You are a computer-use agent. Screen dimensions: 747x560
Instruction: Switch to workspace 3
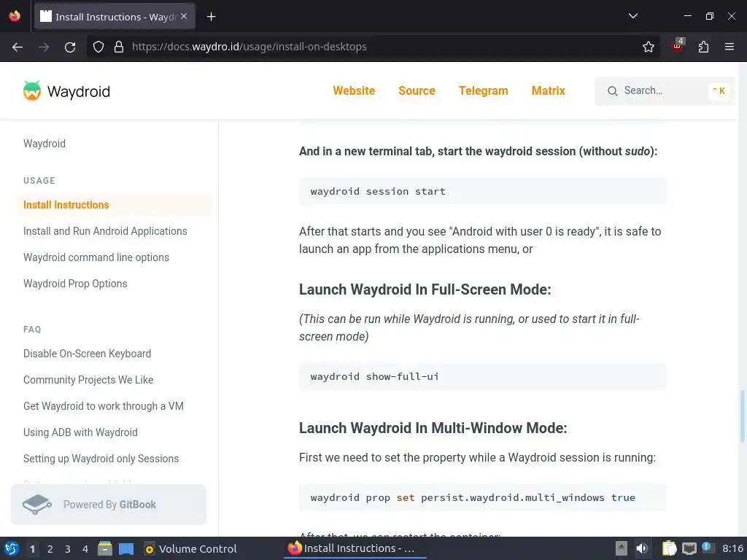68,549
